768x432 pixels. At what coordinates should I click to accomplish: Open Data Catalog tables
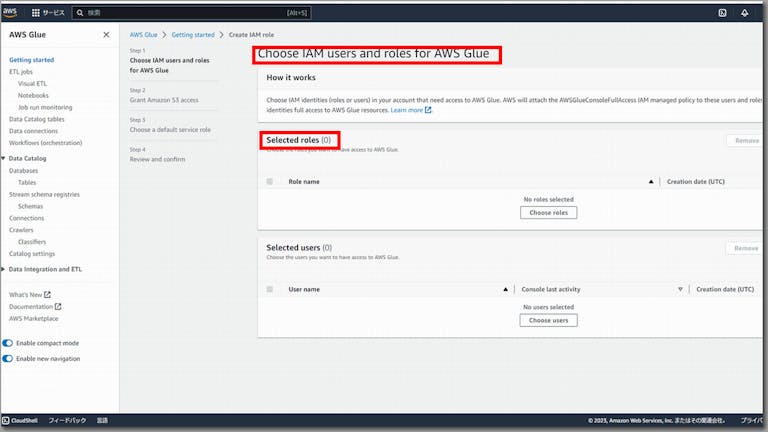[x=37, y=119]
